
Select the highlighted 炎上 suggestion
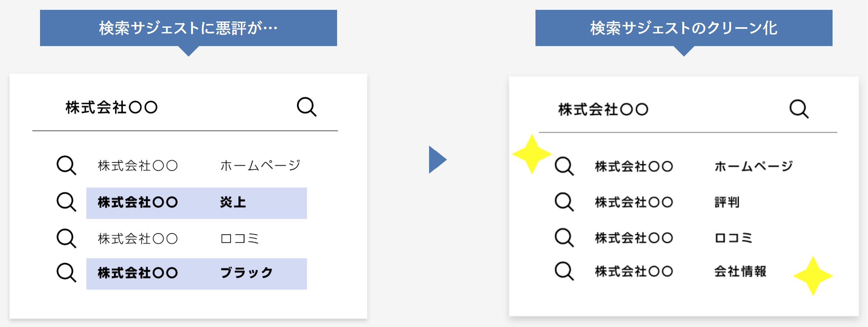(x=197, y=203)
